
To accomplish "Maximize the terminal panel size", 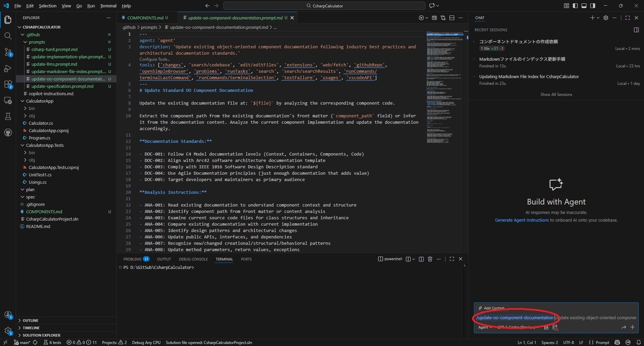I will pos(451,259).
